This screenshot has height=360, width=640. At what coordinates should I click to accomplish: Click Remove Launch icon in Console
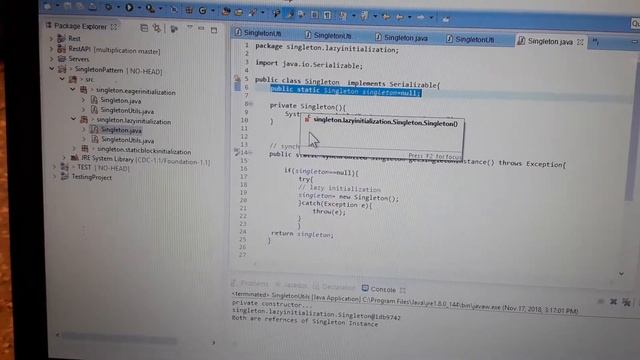tap(613, 302)
